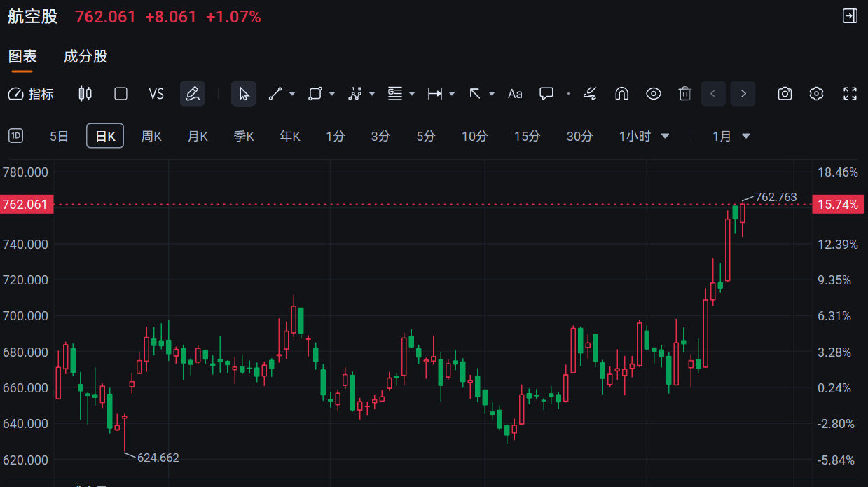The image size is (868, 487).
Task: Click the VS compare button
Action: (156, 94)
